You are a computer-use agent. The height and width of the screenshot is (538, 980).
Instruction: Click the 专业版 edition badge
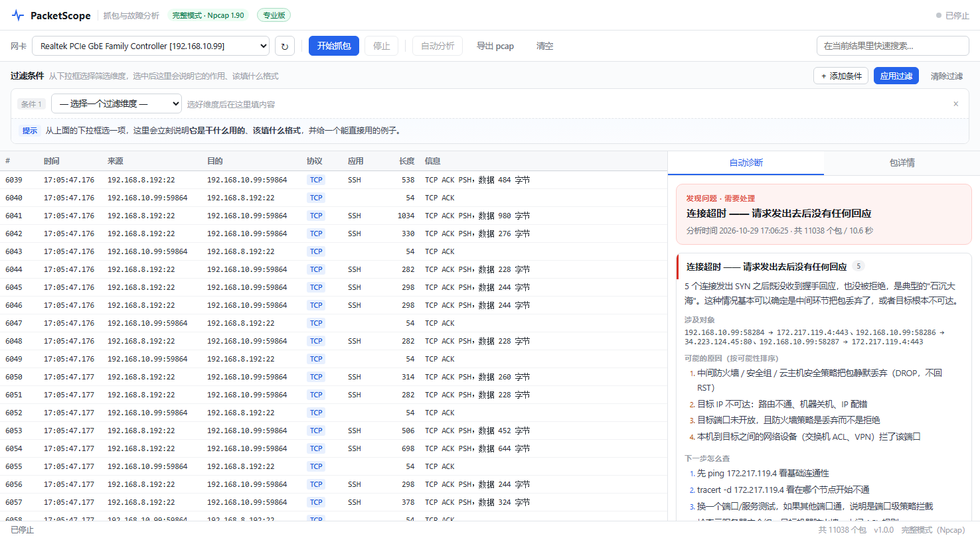pos(274,15)
